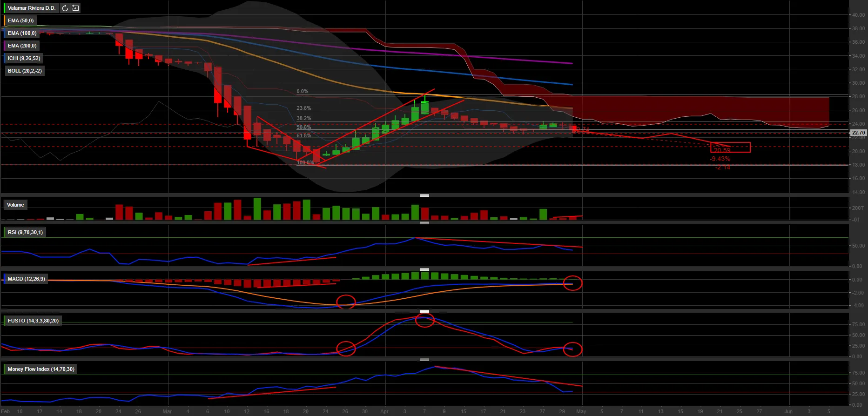
Task: Click the Volume panel label
Action: (15, 205)
